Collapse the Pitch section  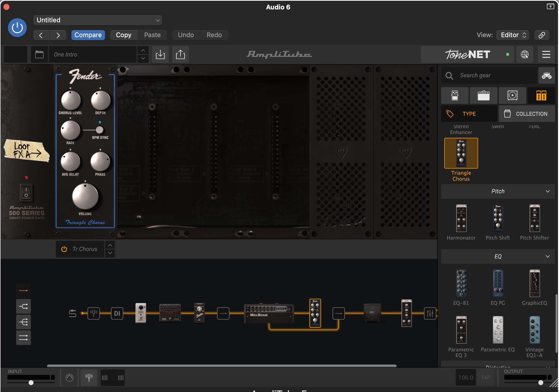(x=498, y=191)
